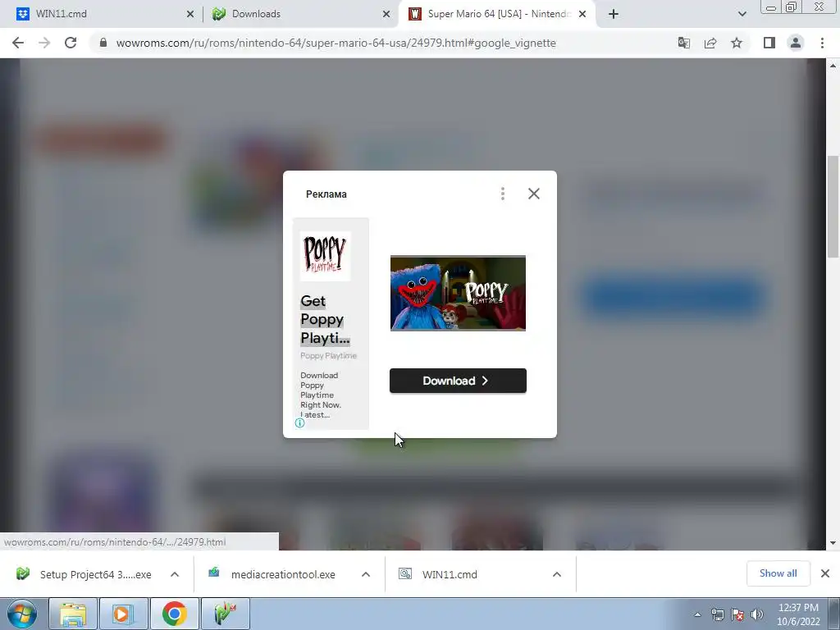Launch Windows Media Player from taskbar

coord(123,614)
